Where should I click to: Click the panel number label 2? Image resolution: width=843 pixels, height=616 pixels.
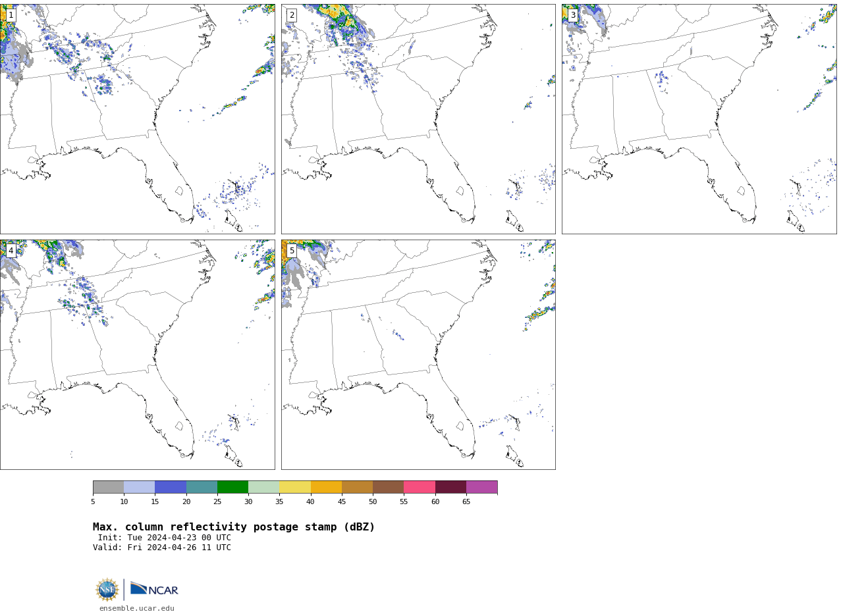tap(292, 15)
